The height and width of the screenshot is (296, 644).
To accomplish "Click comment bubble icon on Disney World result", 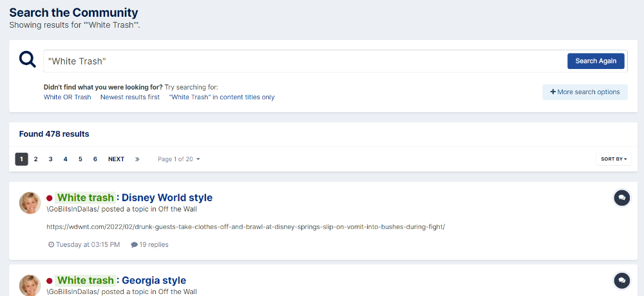I will tap(622, 198).
